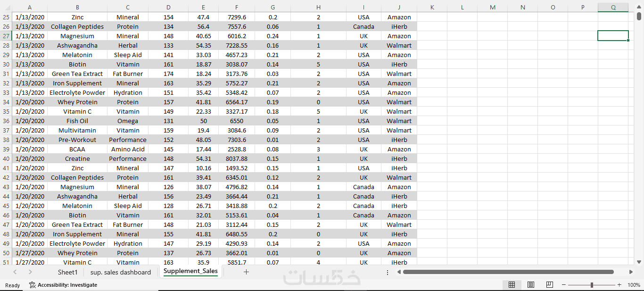Click cell Herbal in row 44
644x291 pixels.
click(128, 196)
